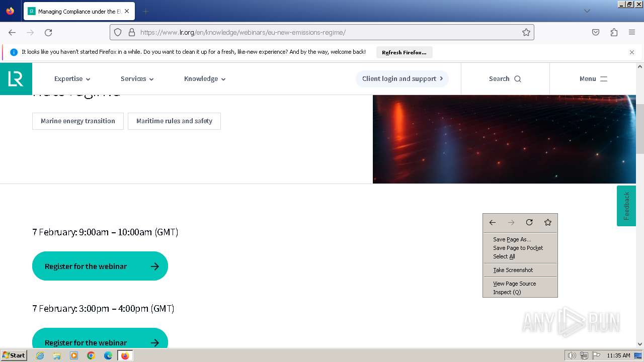The height and width of the screenshot is (362, 644).
Task: Register for the 9:00am webinar
Action: point(100,266)
